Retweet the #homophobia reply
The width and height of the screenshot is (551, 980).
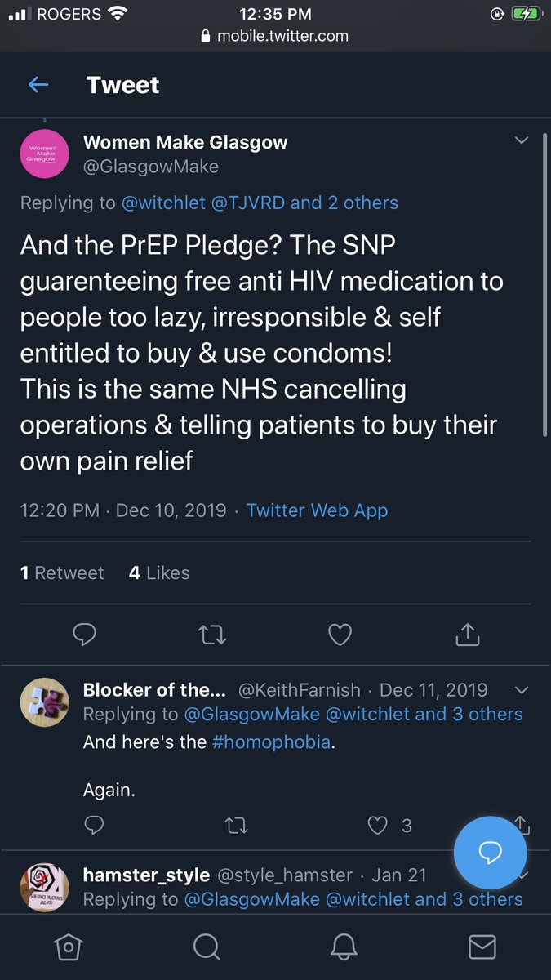tap(236, 826)
